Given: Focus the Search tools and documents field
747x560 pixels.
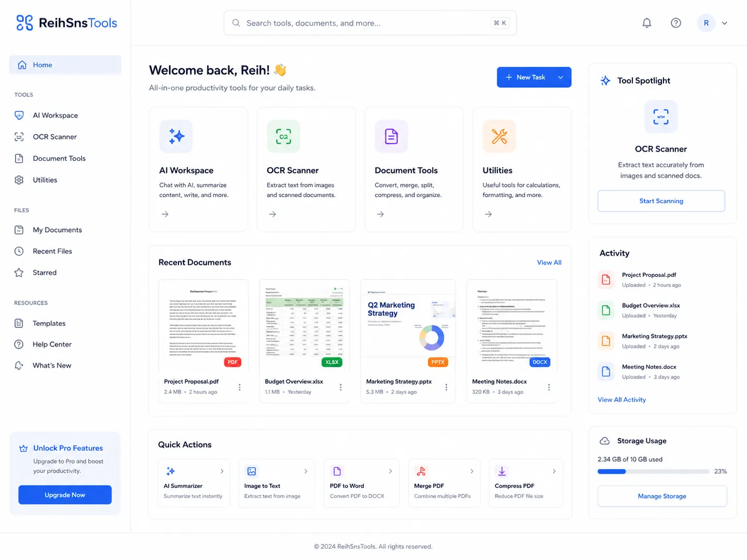Looking at the screenshot, I should [370, 23].
